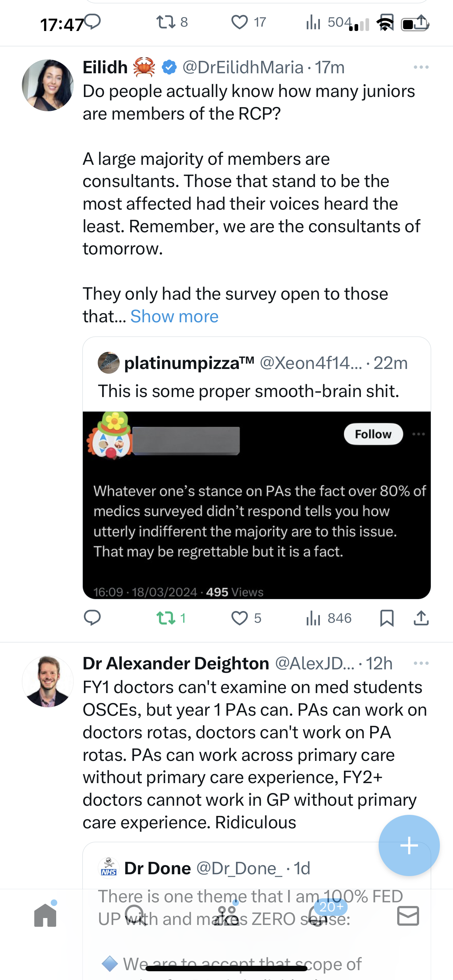
Task: Open more options on Alexander Deighton's tweet
Action: pos(421,663)
